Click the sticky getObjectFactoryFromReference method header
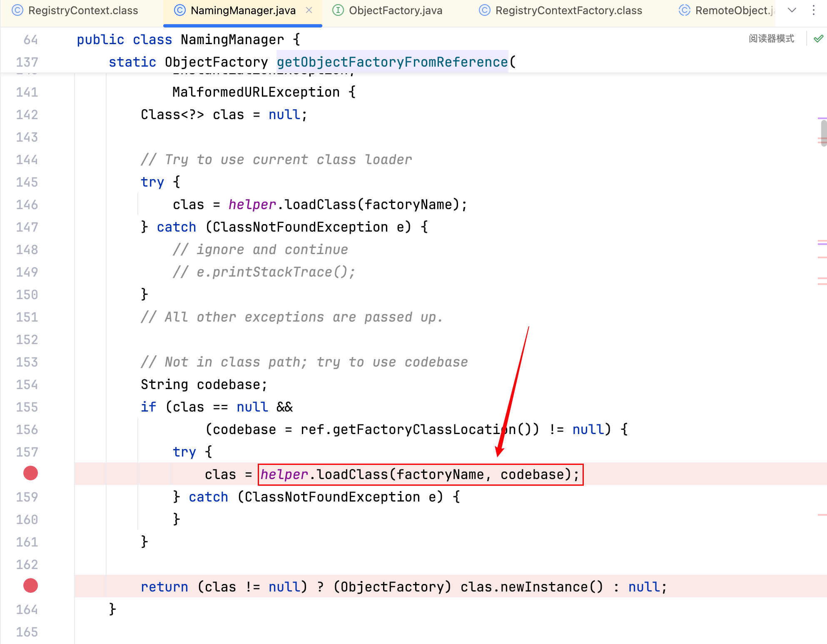Screen dimensions: 827x644 [x=392, y=62]
